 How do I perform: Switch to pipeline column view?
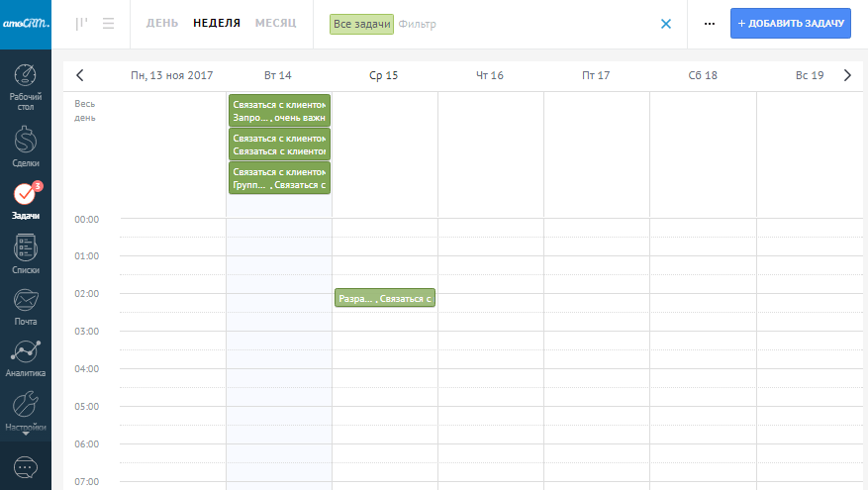click(x=81, y=24)
